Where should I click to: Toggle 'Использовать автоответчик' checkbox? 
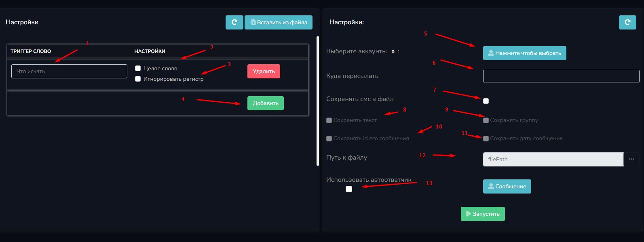[x=349, y=189]
